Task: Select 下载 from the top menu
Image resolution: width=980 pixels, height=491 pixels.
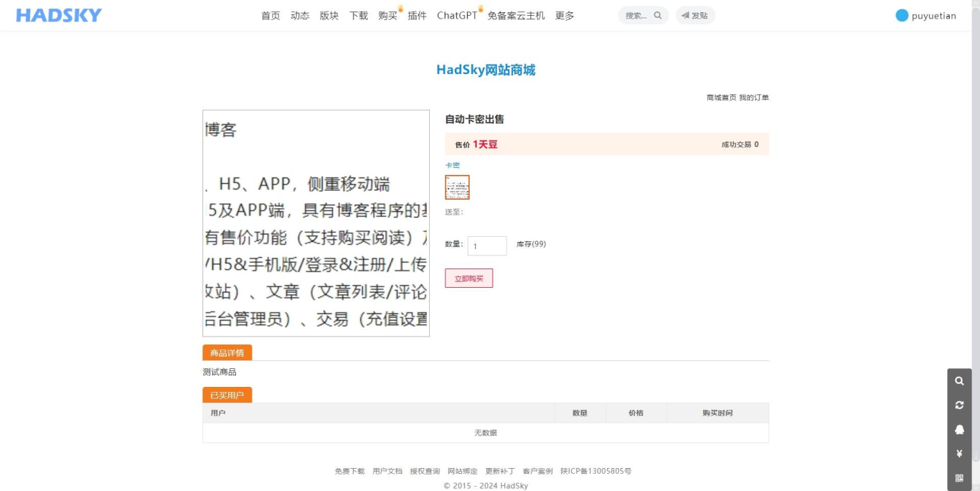Action: (359, 16)
